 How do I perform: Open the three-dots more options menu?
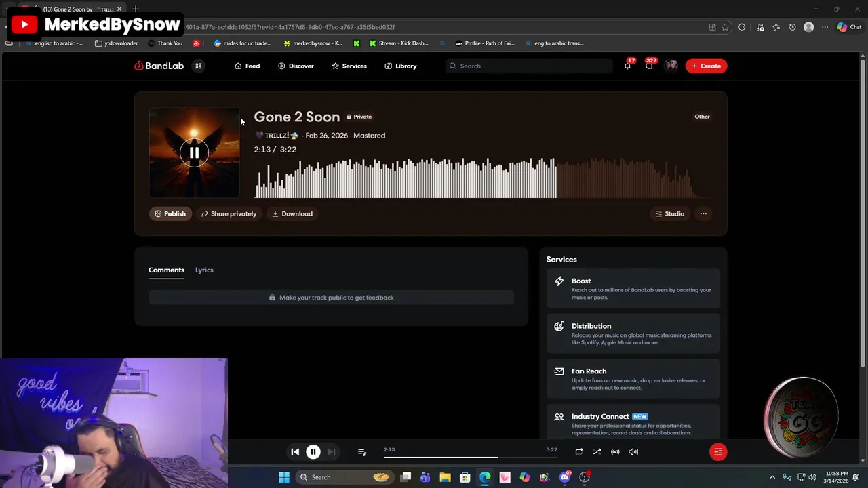(x=703, y=213)
